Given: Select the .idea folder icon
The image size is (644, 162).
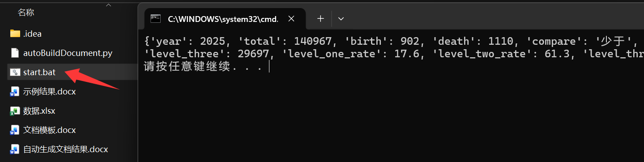Looking at the screenshot, I should coord(15,34).
